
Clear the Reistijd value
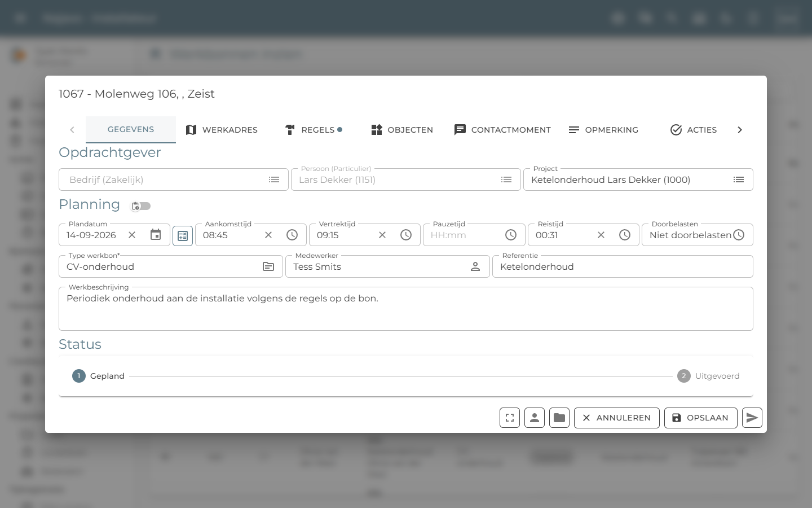[601, 235]
